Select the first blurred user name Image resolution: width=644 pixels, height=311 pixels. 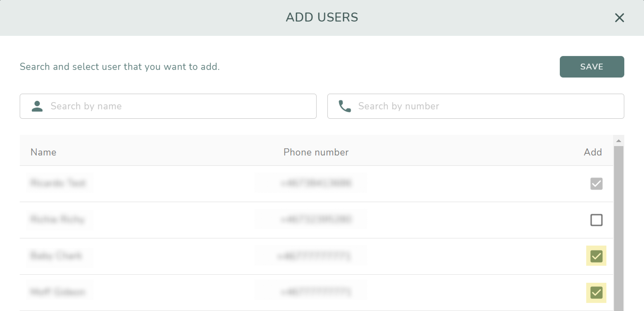(x=58, y=183)
